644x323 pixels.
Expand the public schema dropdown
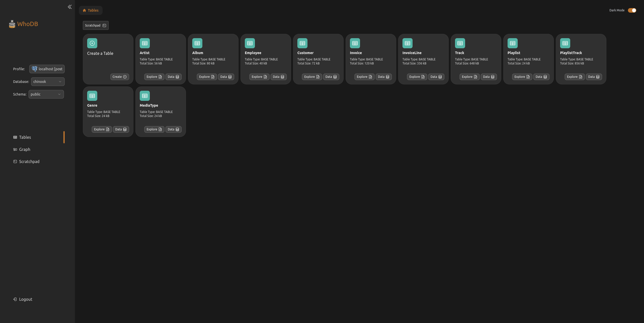pos(46,94)
